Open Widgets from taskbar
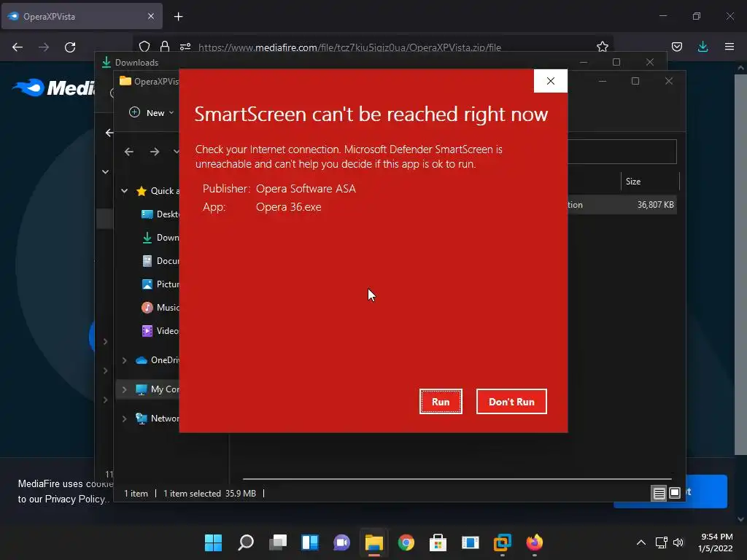747x560 pixels. click(309, 542)
